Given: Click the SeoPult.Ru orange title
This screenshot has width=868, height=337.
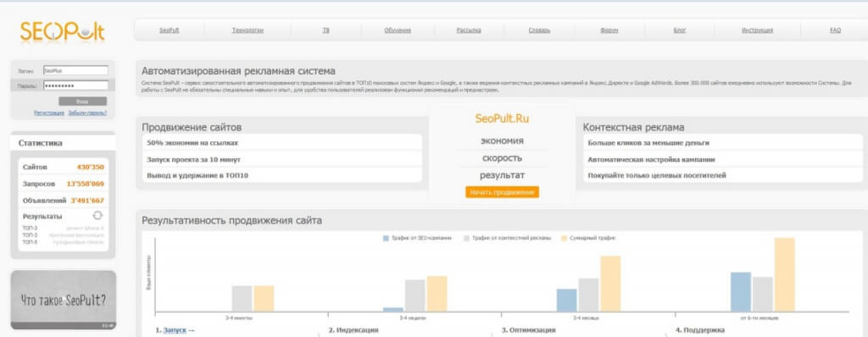Looking at the screenshot, I should pos(502,119).
